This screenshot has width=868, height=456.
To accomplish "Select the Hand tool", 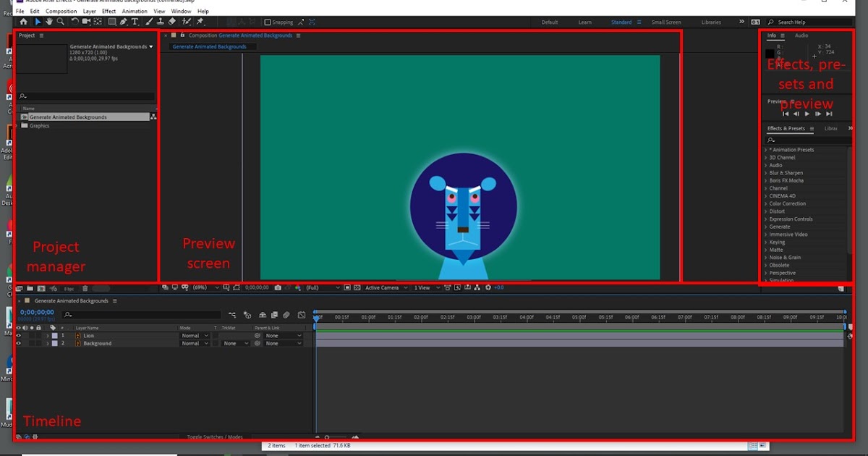I will point(49,22).
